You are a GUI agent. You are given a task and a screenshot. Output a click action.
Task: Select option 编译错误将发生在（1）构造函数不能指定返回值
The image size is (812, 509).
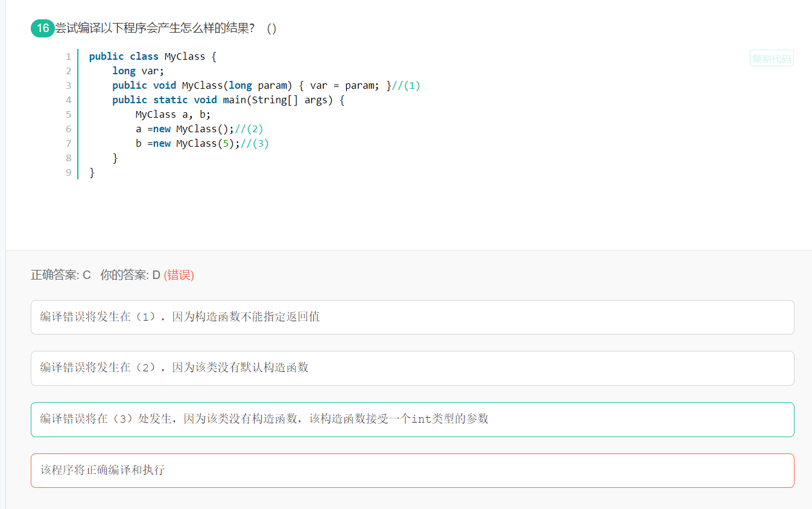(x=413, y=317)
